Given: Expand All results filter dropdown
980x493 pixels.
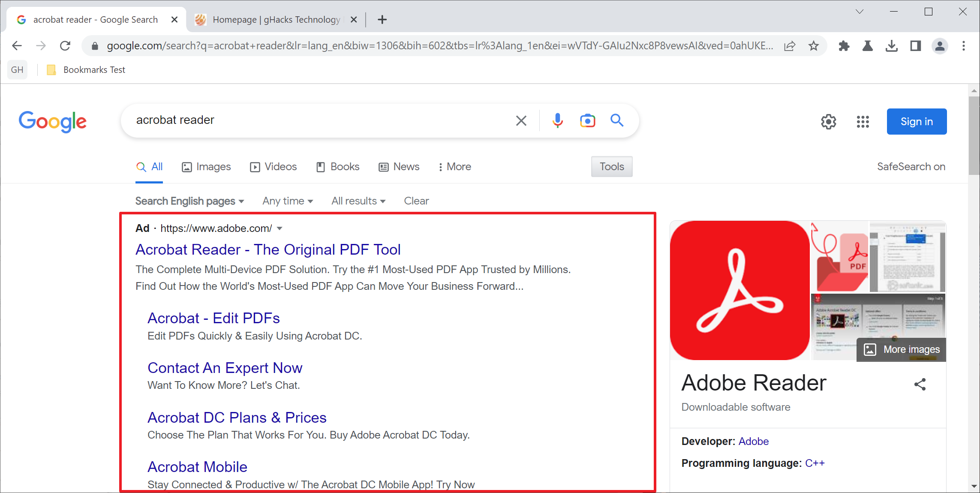Looking at the screenshot, I should point(358,201).
